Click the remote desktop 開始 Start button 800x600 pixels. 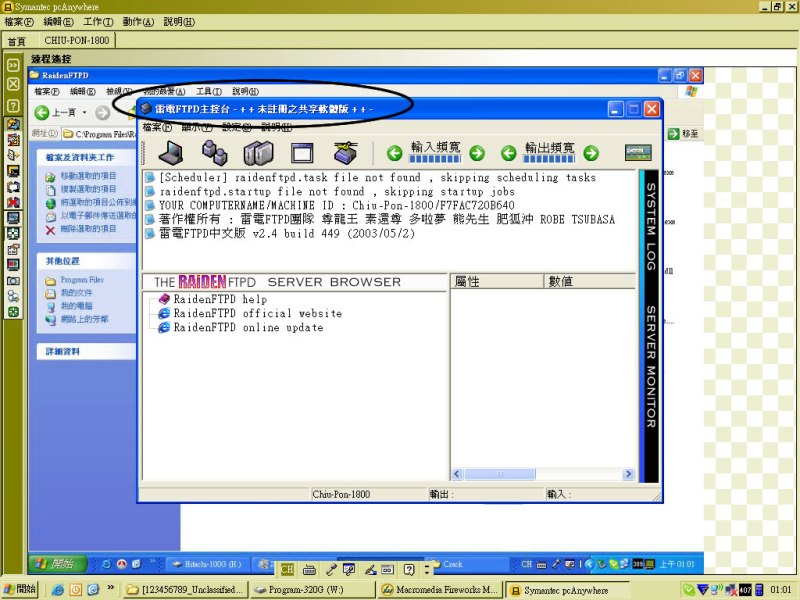[58, 564]
